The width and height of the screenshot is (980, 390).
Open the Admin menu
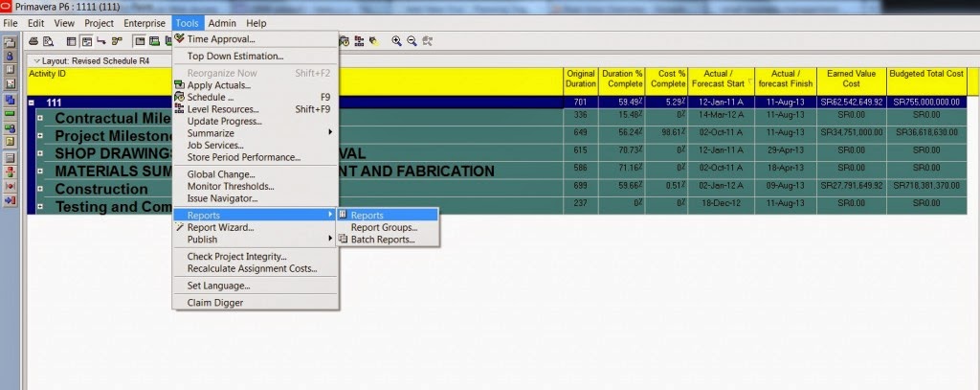pyautogui.click(x=222, y=23)
